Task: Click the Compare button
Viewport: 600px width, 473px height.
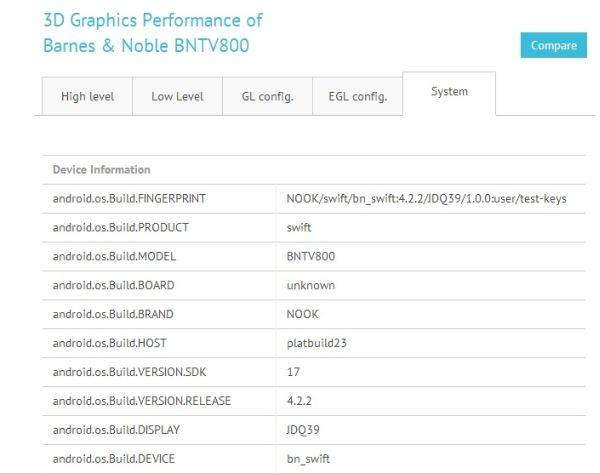Action: 553,45
